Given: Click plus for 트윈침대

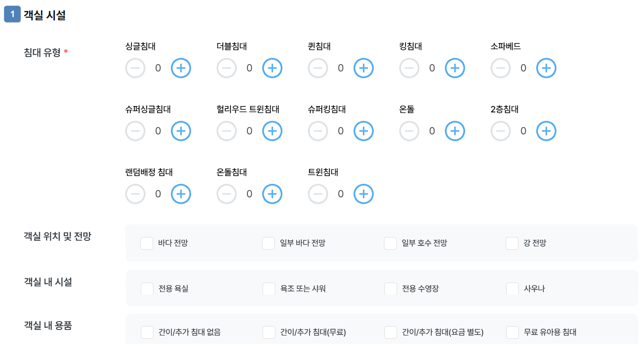Looking at the screenshot, I should click(364, 194).
